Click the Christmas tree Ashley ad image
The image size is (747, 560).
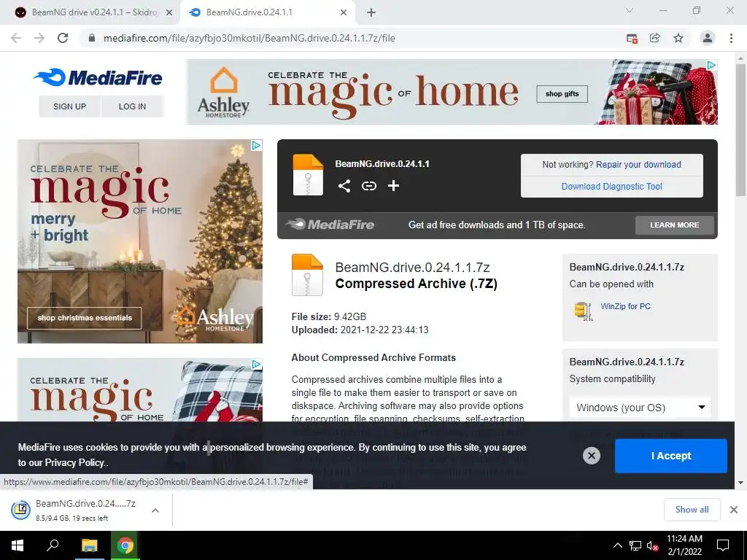click(x=139, y=241)
